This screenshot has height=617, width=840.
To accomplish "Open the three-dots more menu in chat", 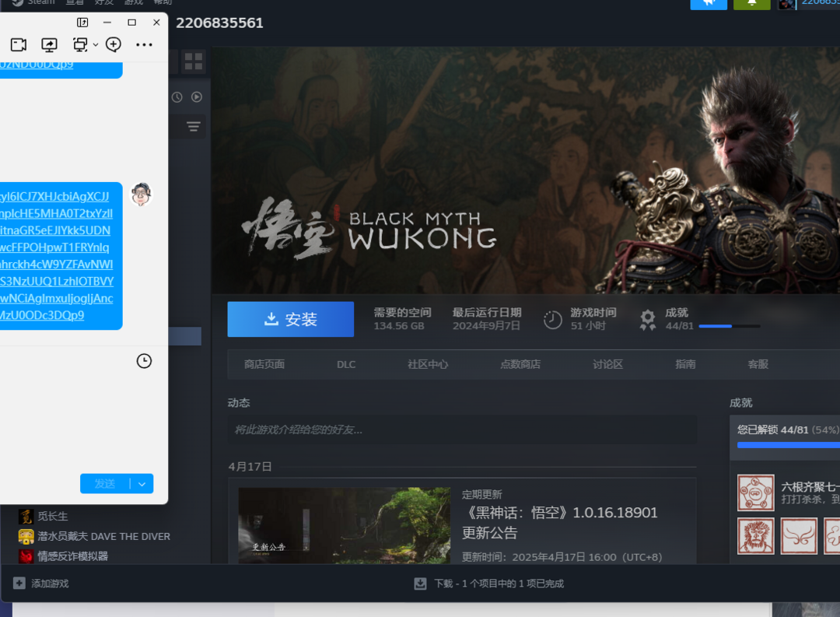I will (144, 45).
